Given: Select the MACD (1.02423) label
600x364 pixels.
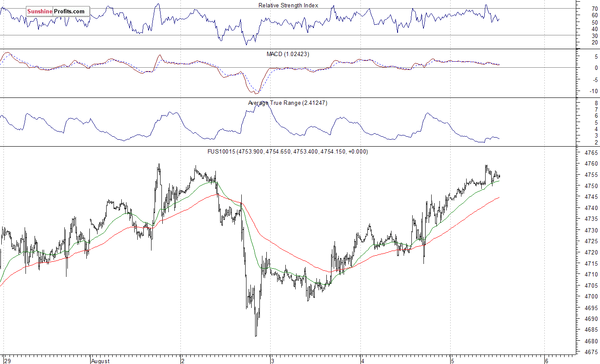Looking at the screenshot, I should click(288, 54).
